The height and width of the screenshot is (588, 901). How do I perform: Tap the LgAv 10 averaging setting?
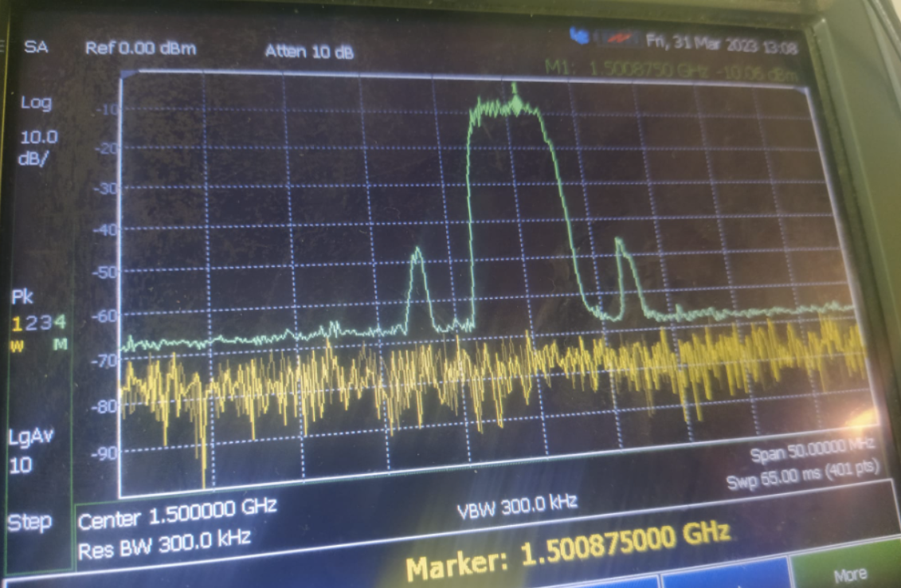click(30, 449)
